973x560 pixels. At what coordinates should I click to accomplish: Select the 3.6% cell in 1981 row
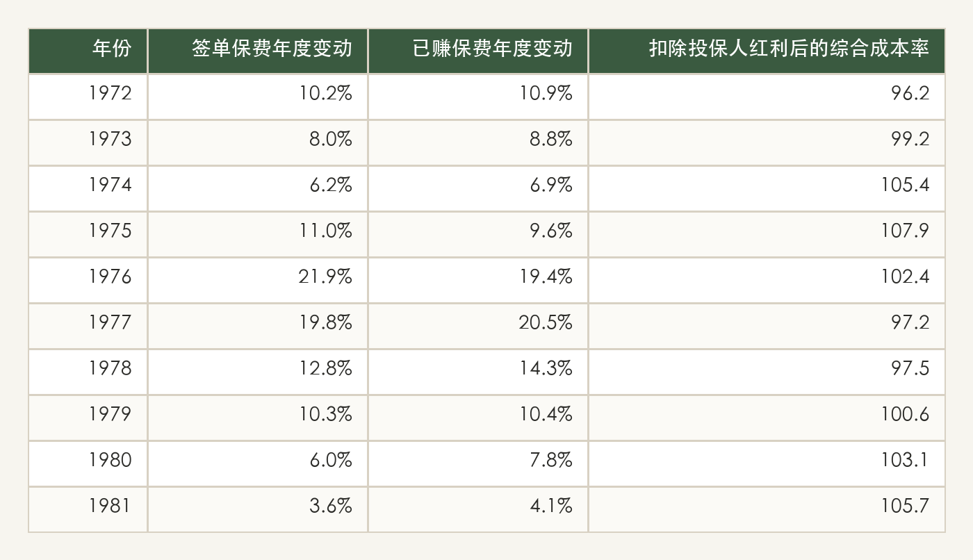click(x=258, y=509)
